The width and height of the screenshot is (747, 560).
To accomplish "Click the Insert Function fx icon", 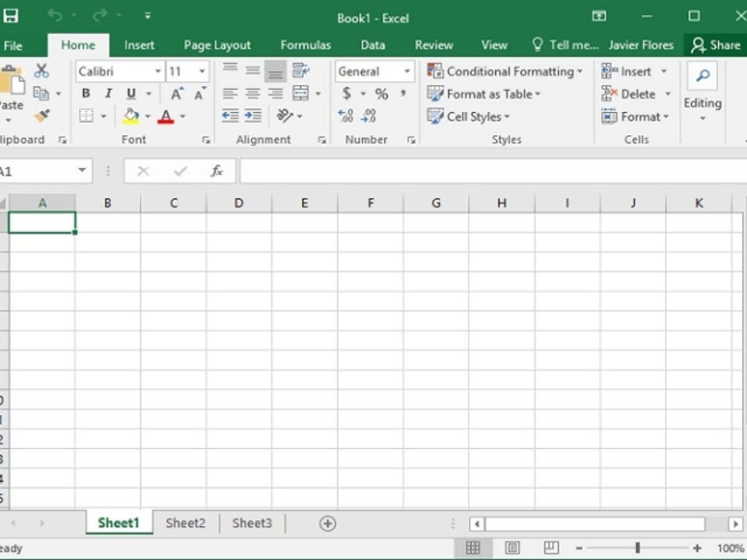I will point(217,171).
